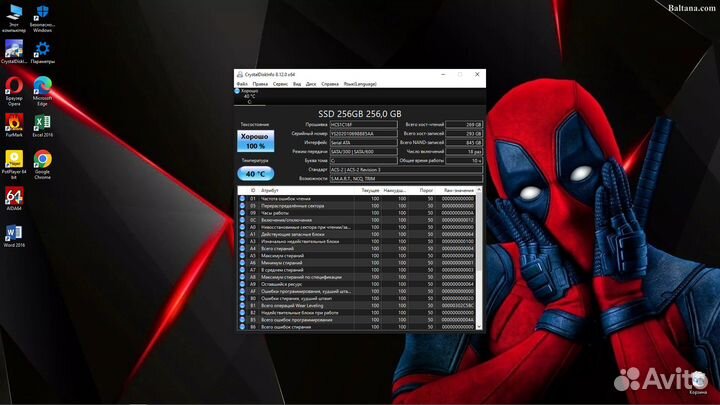This screenshot has width=720, height=405.
Task: Select the Excel 2016 desktop icon
Action: (x=42, y=125)
